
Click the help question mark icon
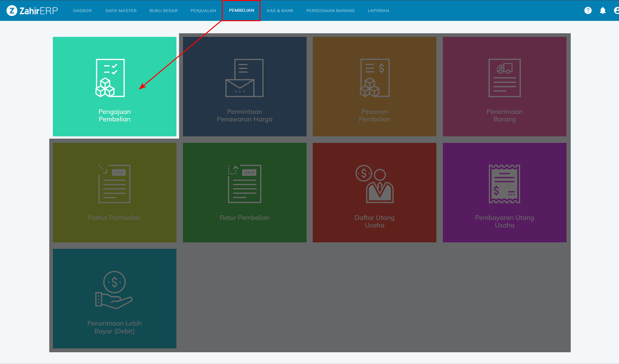(588, 10)
